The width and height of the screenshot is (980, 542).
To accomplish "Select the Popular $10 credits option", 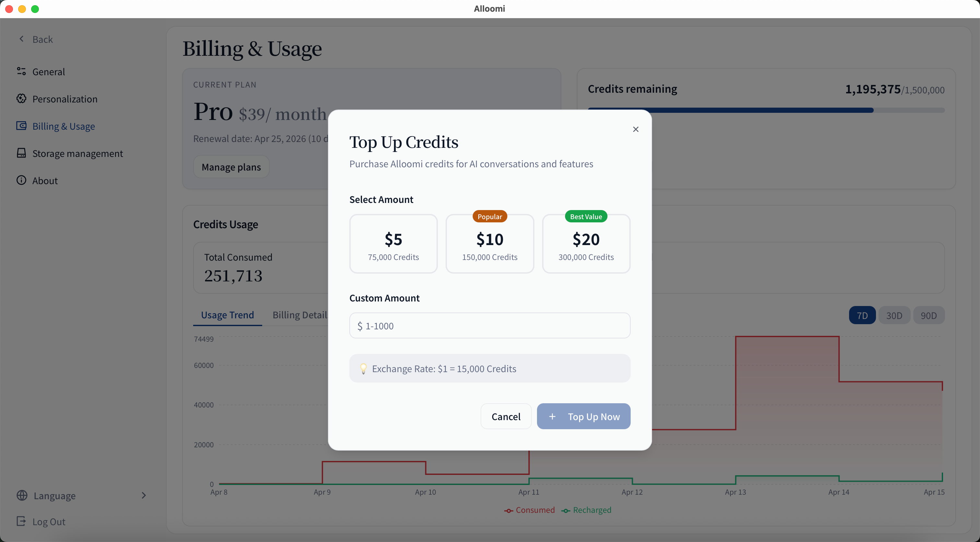I will tap(490, 244).
